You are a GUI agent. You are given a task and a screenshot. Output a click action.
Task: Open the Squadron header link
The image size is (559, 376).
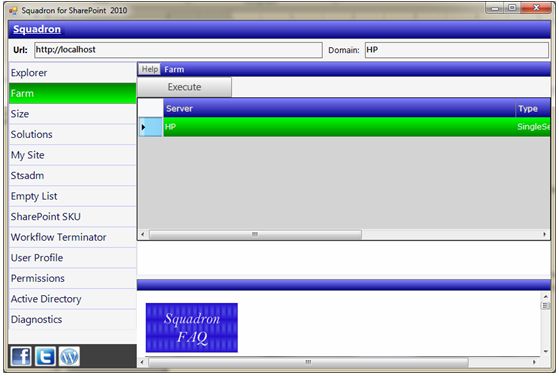(x=37, y=29)
